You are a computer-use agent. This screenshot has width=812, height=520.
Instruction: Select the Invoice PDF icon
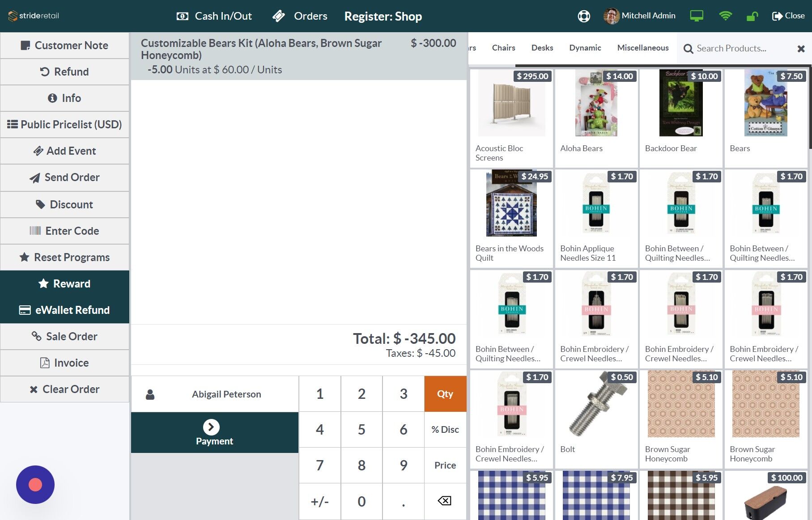click(x=44, y=363)
